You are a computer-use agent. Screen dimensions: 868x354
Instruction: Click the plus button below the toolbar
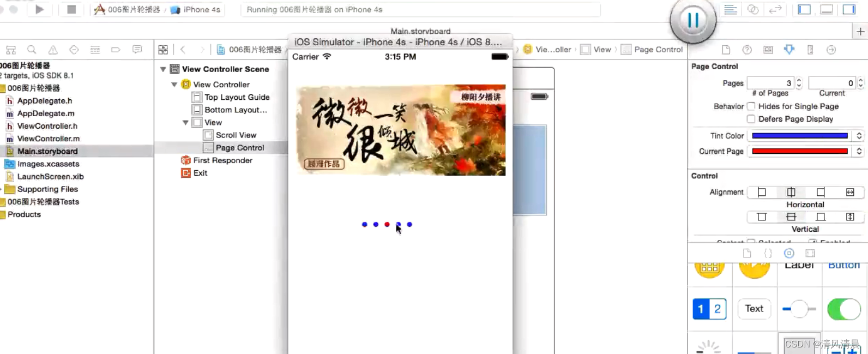click(x=860, y=32)
